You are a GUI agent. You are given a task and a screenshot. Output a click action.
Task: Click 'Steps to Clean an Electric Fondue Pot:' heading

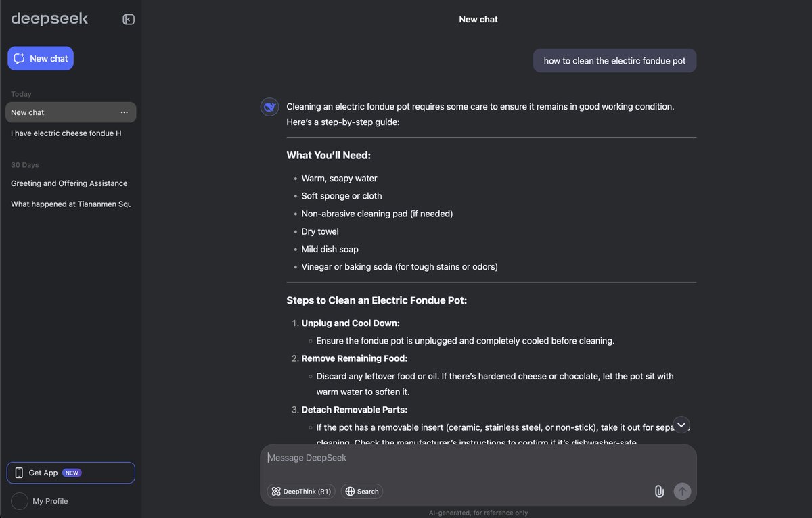click(377, 300)
